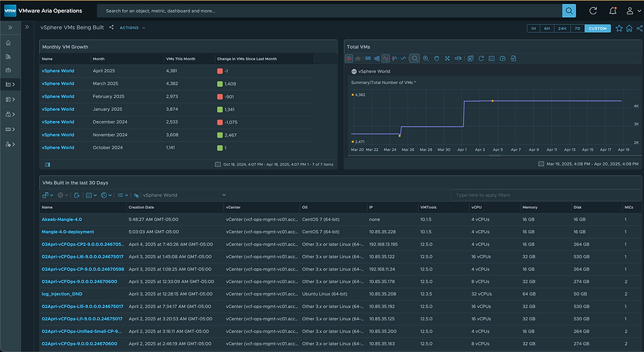Export chart to spreadsheet icon

(x=471, y=58)
